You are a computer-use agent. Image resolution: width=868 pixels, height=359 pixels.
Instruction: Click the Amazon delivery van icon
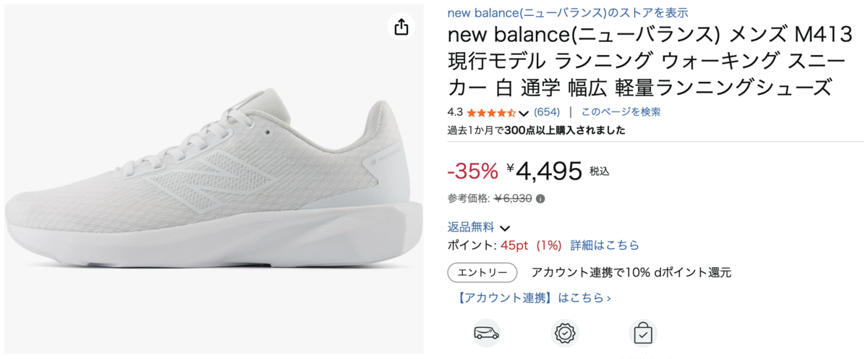pyautogui.click(x=486, y=333)
